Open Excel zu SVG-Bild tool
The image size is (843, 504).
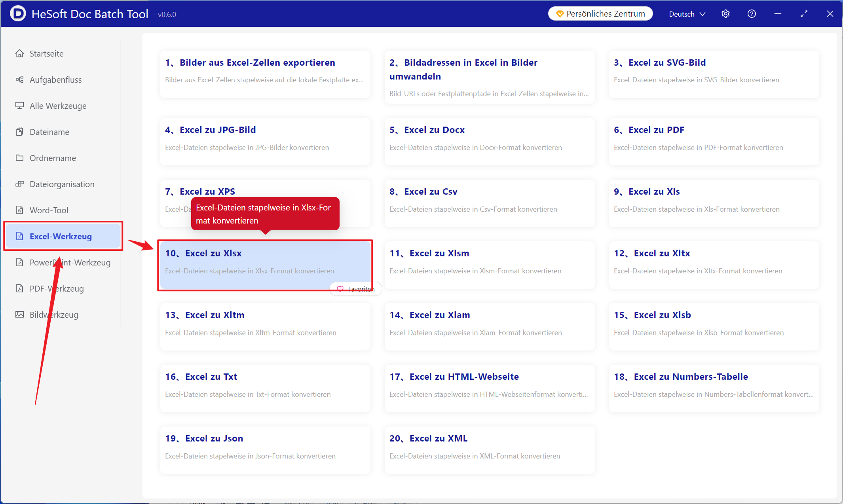[x=714, y=74]
